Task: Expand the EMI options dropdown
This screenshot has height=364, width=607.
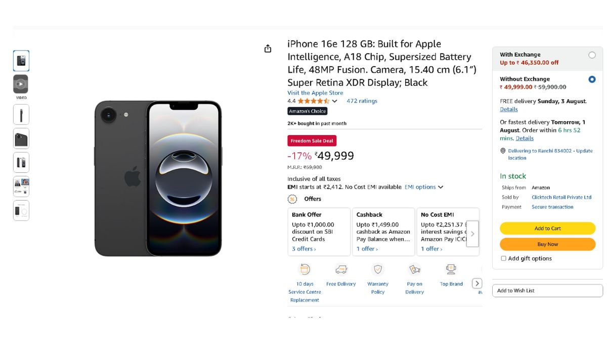Action: pyautogui.click(x=424, y=187)
